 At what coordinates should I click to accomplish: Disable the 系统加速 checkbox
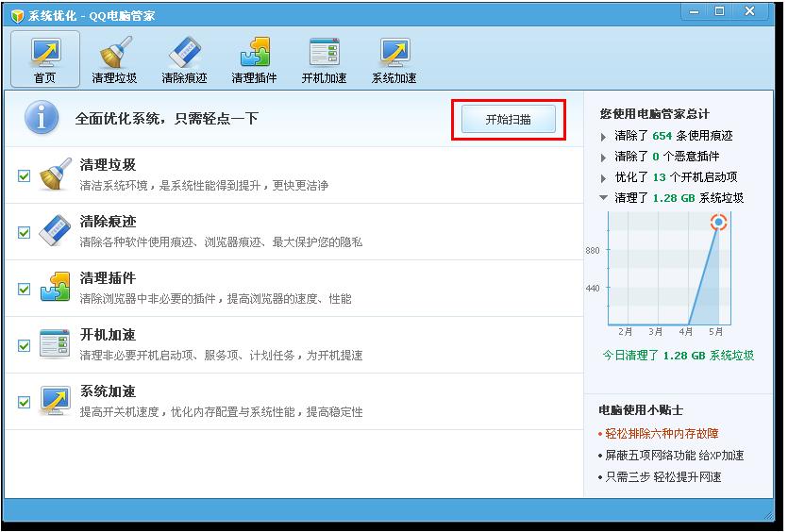click(24, 402)
